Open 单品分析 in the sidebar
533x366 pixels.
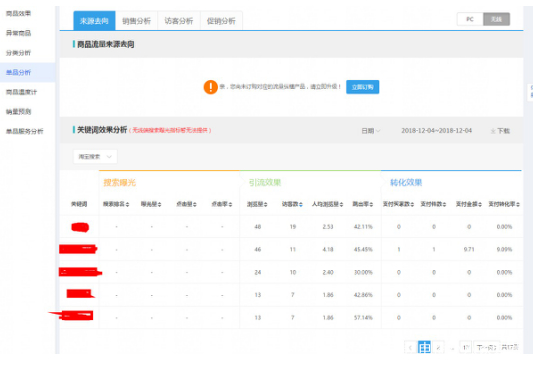[x=19, y=72]
